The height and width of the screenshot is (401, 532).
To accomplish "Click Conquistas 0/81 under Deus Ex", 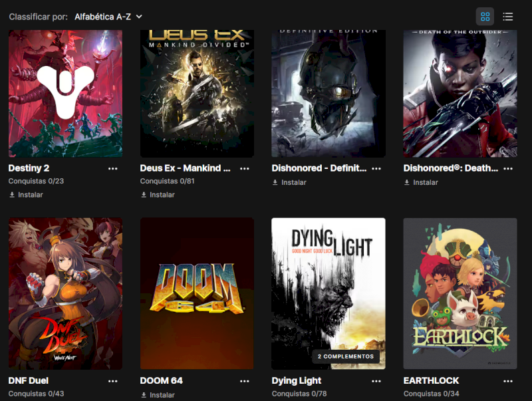I will [168, 181].
